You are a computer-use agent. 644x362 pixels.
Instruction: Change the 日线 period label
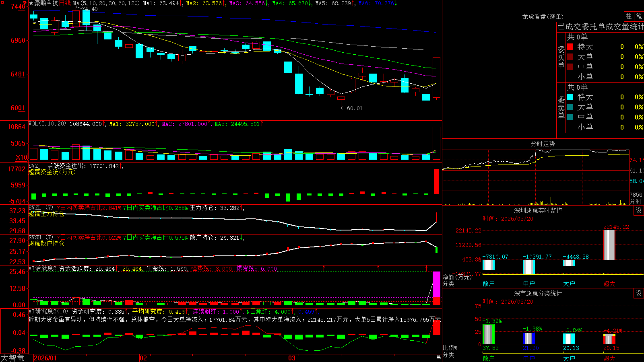pyautogui.click(x=65, y=3)
